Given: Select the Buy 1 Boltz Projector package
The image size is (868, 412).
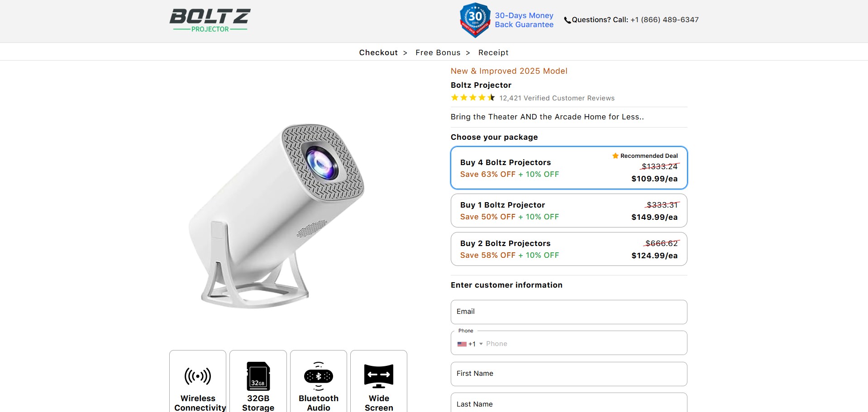Looking at the screenshot, I should [x=569, y=211].
